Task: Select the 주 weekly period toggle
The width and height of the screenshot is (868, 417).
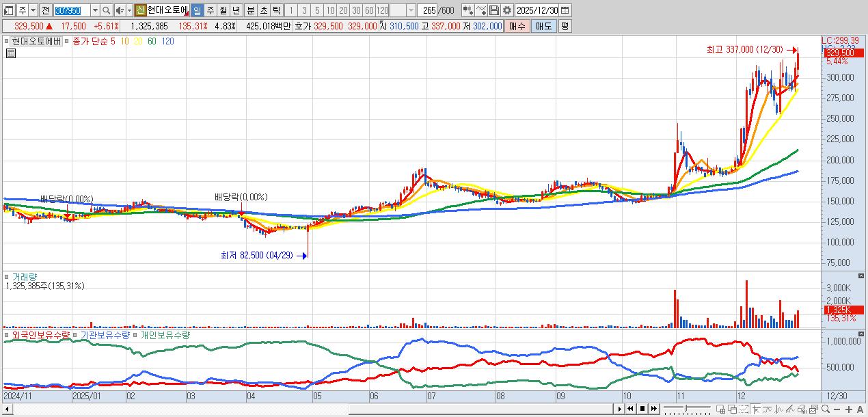Action: [210, 10]
